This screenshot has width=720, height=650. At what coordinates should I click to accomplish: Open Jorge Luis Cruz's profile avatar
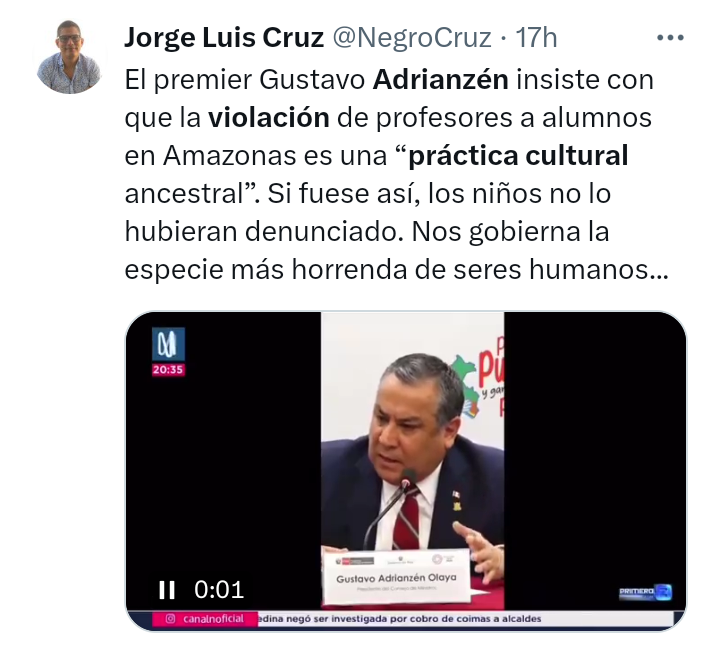tap(69, 57)
